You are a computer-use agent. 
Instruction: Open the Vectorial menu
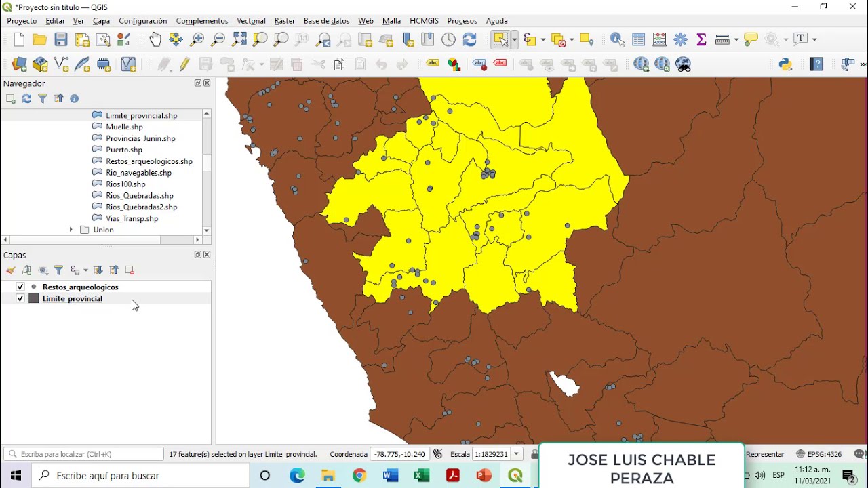click(x=251, y=21)
